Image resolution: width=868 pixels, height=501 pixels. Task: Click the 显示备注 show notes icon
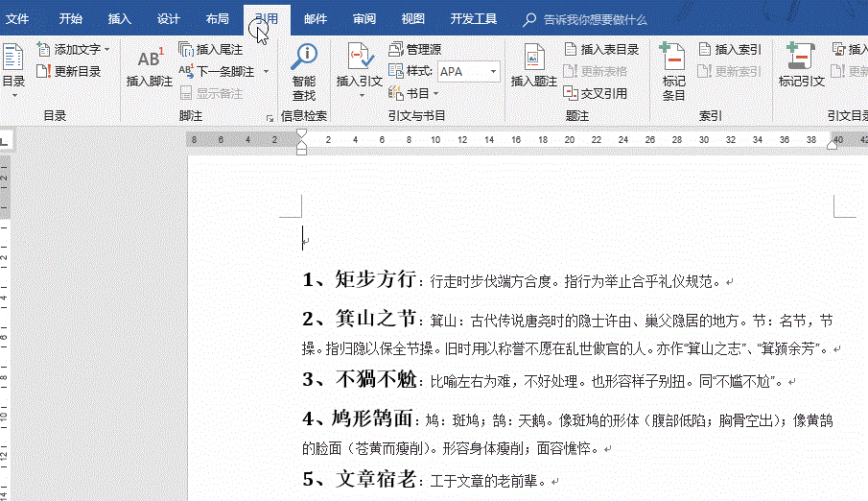point(186,94)
